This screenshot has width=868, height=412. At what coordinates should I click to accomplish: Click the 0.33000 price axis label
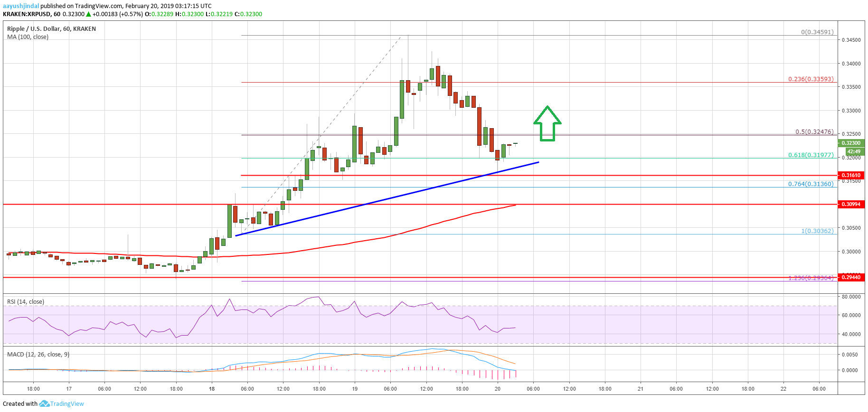851,111
